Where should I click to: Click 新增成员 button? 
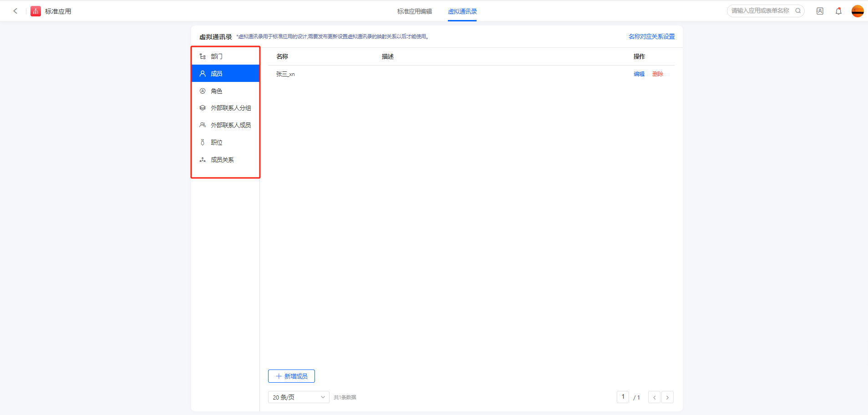pyautogui.click(x=291, y=376)
